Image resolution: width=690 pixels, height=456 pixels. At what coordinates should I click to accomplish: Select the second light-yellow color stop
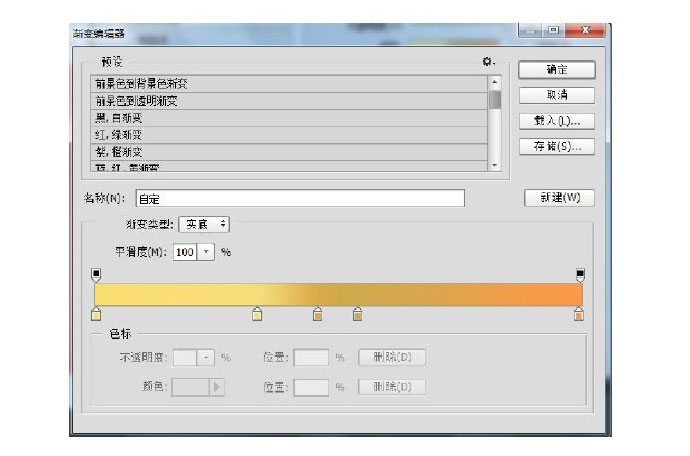pyautogui.click(x=257, y=314)
